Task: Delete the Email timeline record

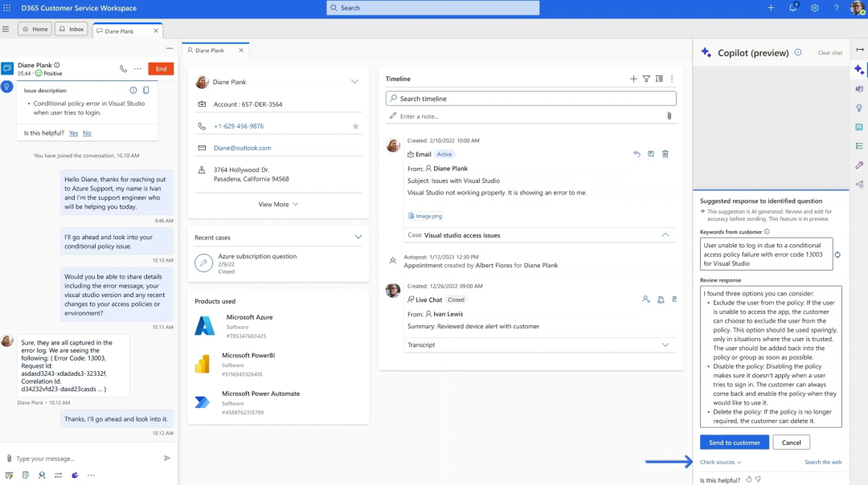Action: (665, 154)
